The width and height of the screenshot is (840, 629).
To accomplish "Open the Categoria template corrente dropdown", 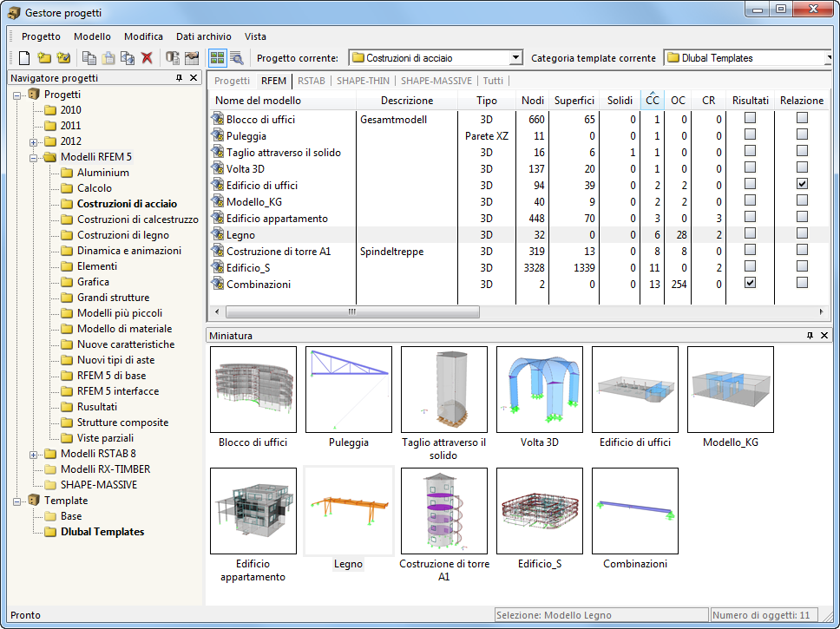I will click(828, 57).
